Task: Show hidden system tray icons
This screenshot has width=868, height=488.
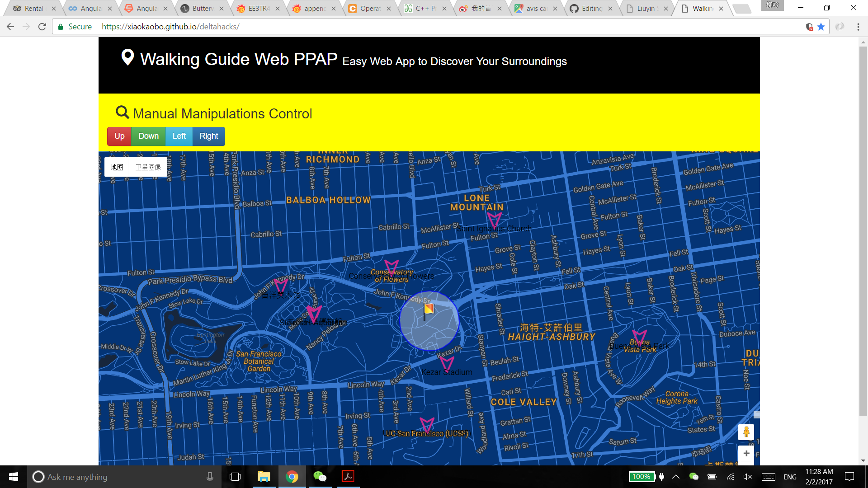Action: click(x=676, y=477)
